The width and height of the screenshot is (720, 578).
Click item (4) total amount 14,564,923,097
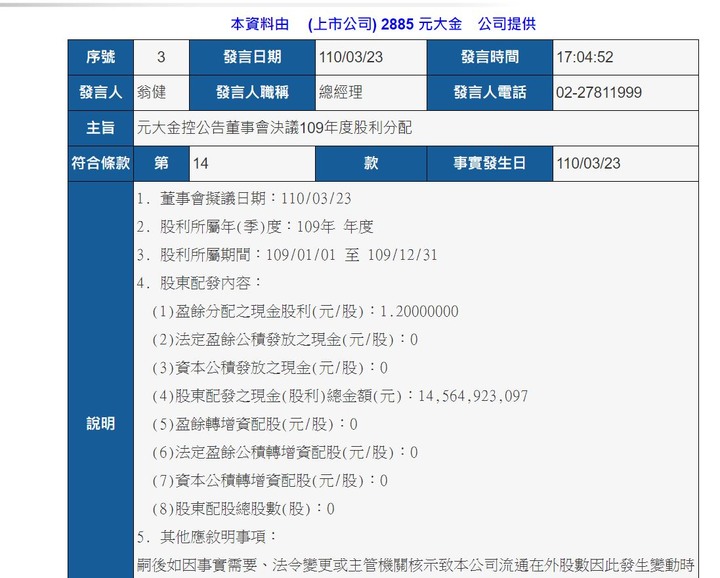(x=340, y=396)
